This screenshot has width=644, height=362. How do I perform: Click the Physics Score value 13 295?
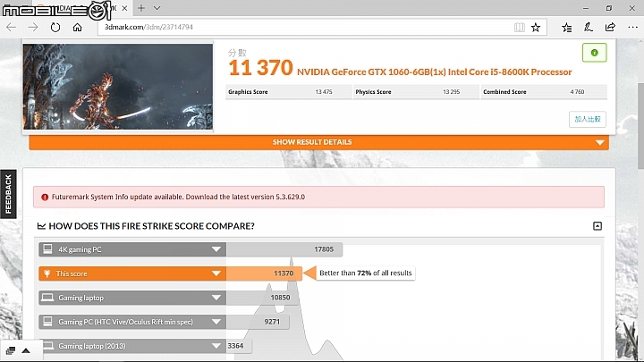(x=451, y=92)
